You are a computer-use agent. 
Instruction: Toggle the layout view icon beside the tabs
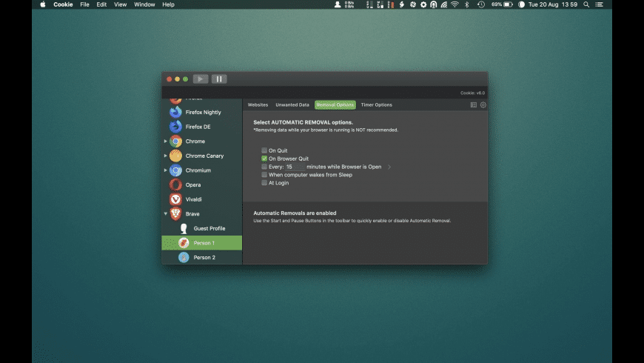point(474,105)
